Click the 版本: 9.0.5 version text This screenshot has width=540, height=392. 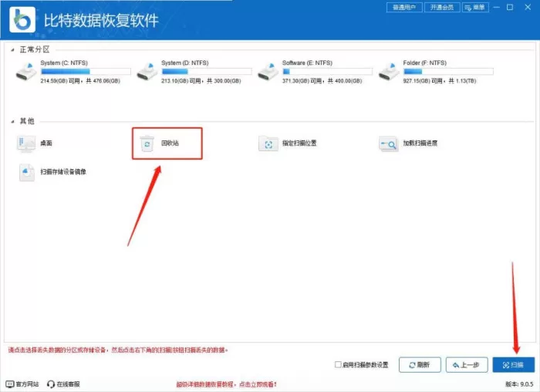pos(519,384)
